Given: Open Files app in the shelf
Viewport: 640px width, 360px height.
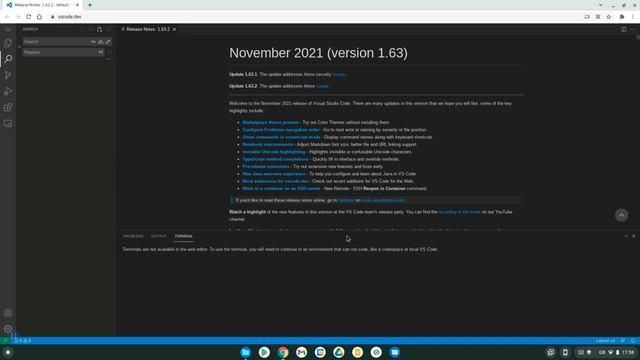Looking at the screenshot, I should 245,352.
